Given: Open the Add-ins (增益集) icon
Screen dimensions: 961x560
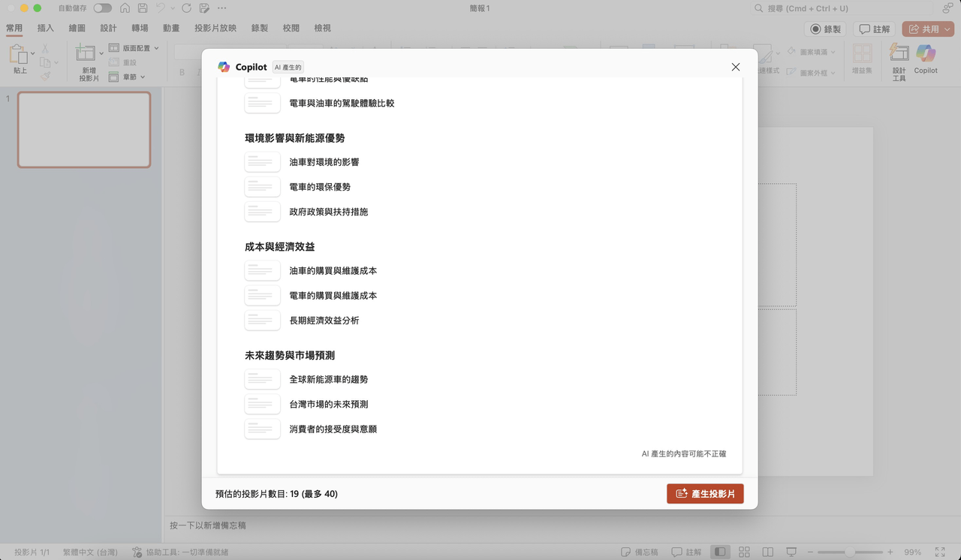Looking at the screenshot, I should coord(862,53).
